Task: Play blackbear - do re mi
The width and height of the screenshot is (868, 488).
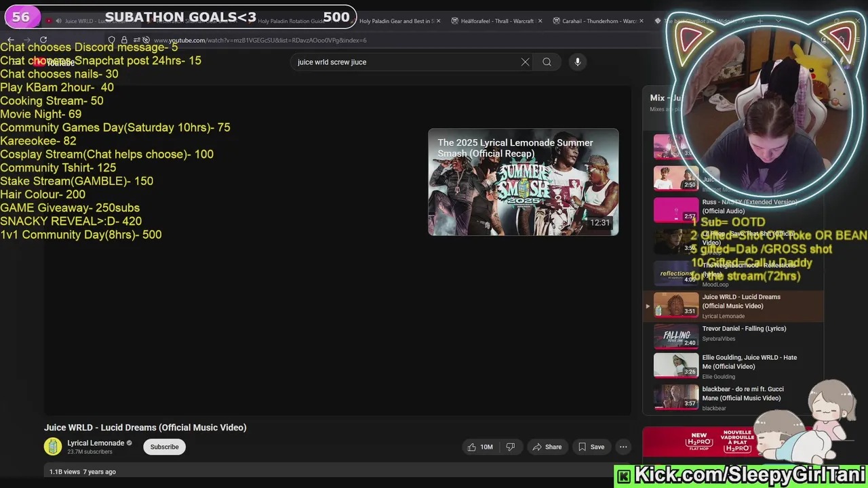Action: 734,398
